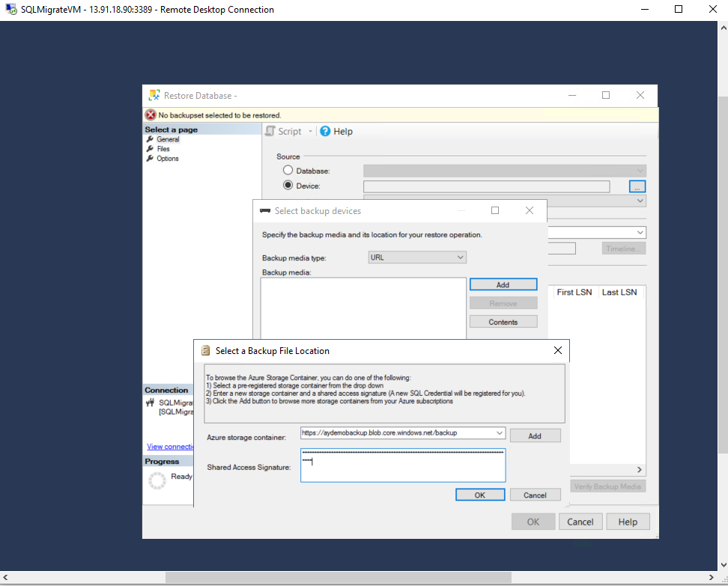Open the Options page wrench icon
Image resolution: width=728 pixels, height=586 pixels.
coord(150,158)
